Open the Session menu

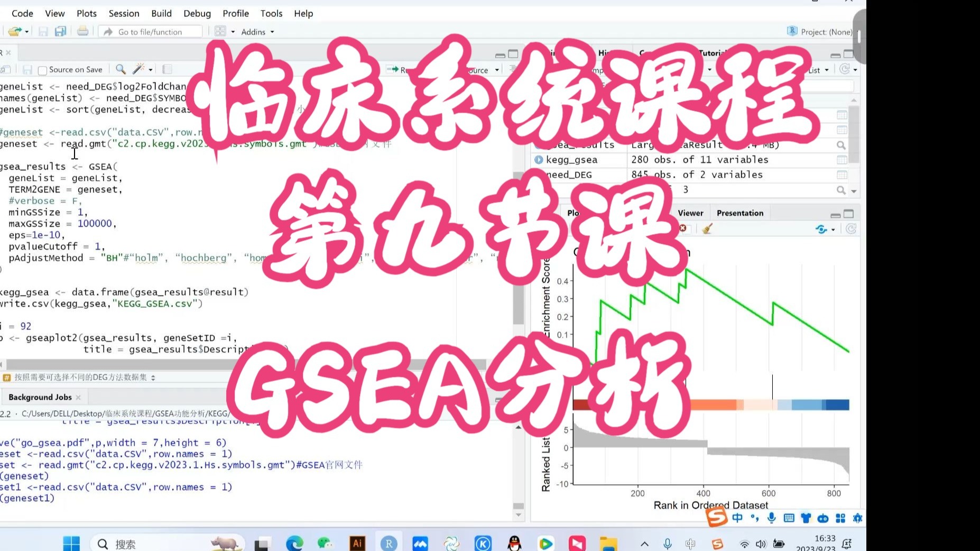124,13
